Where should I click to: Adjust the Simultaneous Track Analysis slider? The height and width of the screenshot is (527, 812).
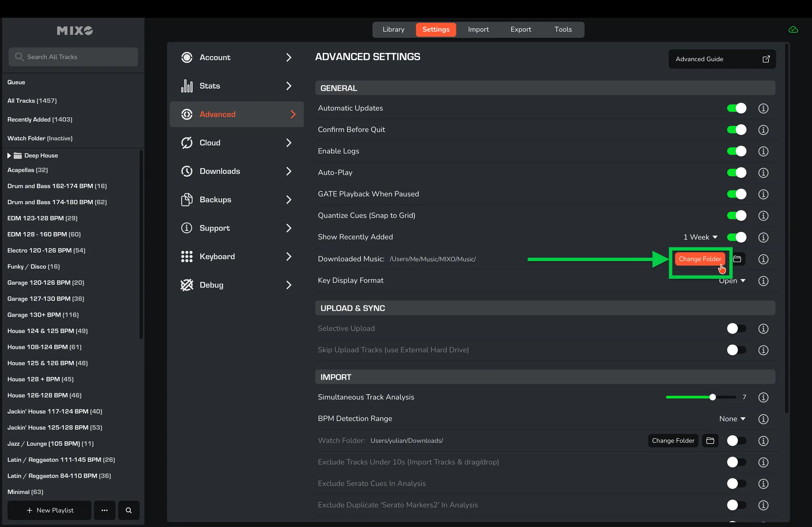point(713,397)
